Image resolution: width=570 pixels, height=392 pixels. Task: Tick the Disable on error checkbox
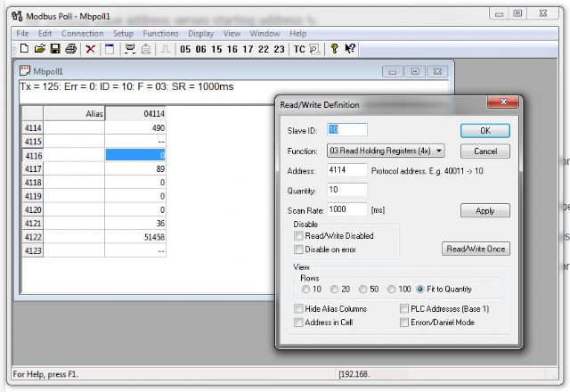tap(299, 249)
